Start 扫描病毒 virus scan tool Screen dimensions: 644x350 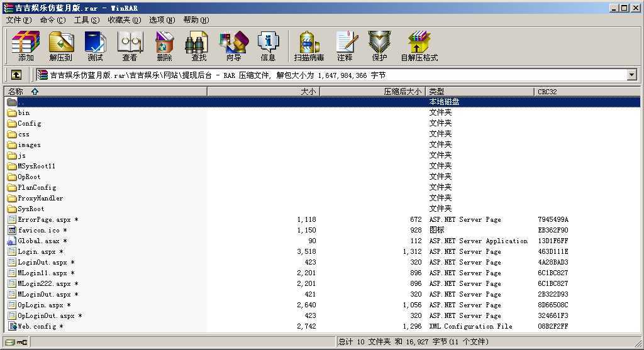click(x=309, y=46)
